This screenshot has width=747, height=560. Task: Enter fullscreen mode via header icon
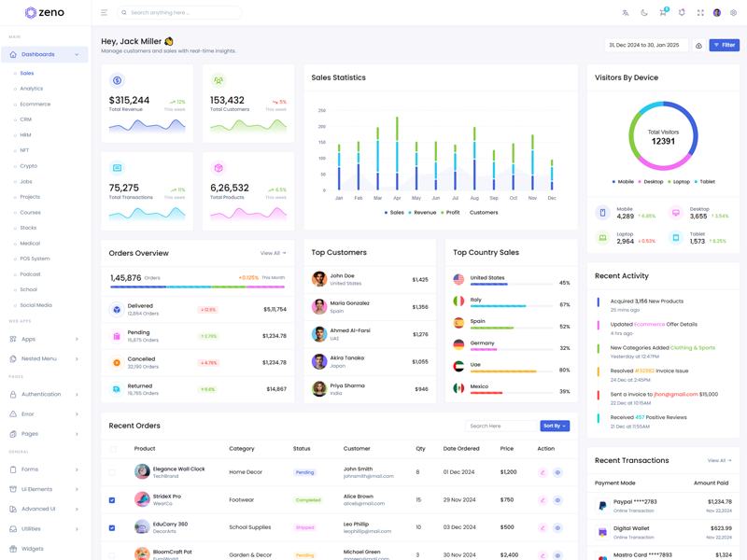point(700,13)
